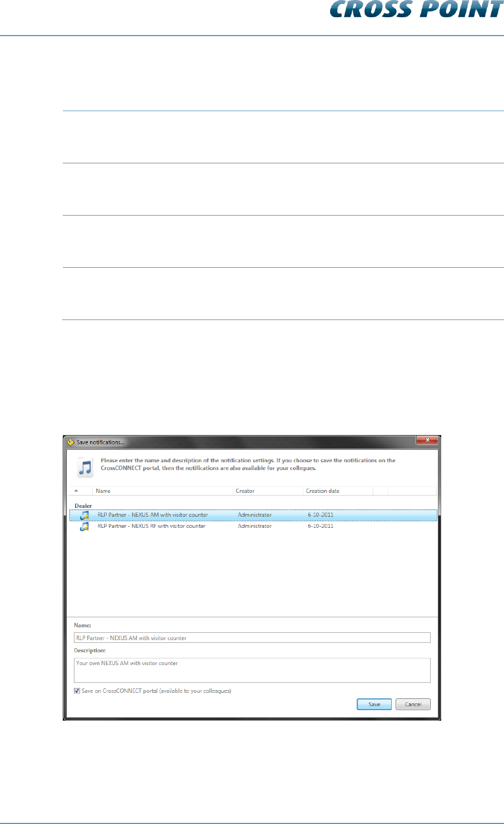Click date 6-10-2011 in NEXUS RF row
Image resolution: width=504 pixels, height=824 pixels.
pos(321,526)
